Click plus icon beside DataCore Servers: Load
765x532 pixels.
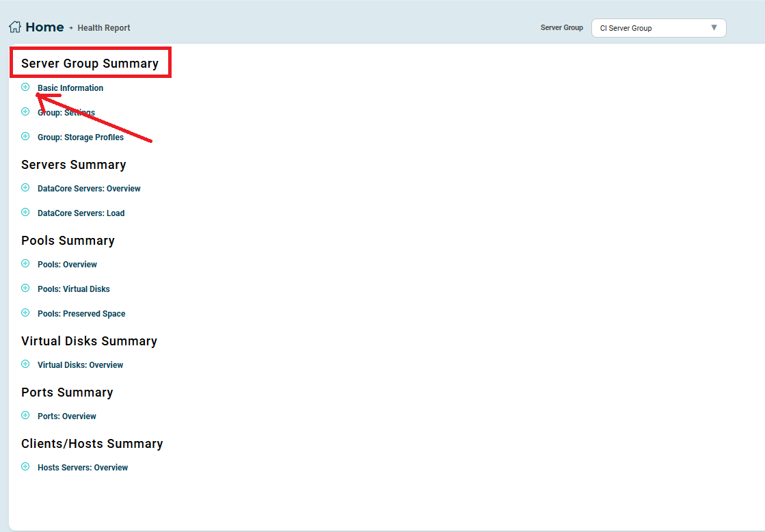click(25, 212)
